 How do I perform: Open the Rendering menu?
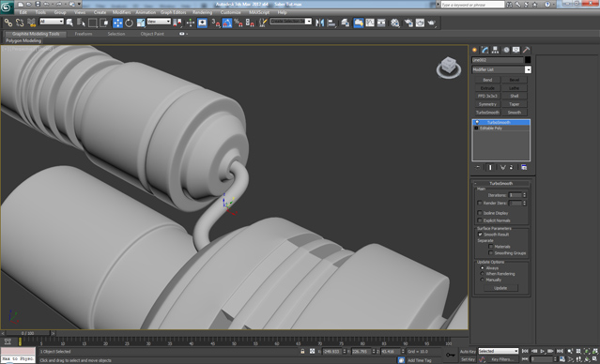click(x=202, y=12)
